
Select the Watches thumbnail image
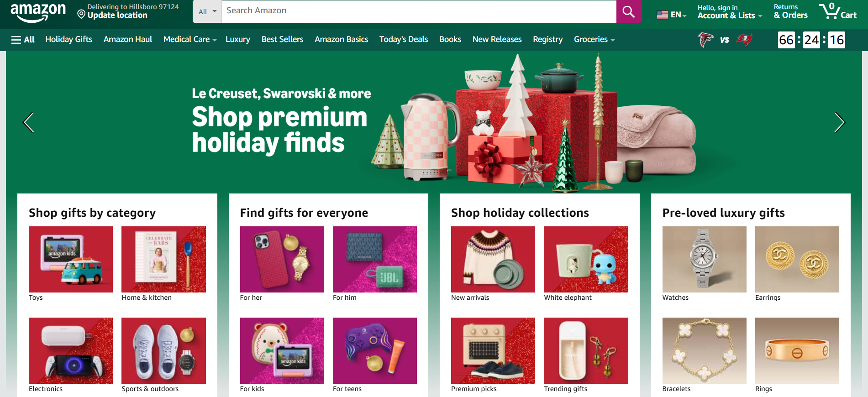click(704, 259)
